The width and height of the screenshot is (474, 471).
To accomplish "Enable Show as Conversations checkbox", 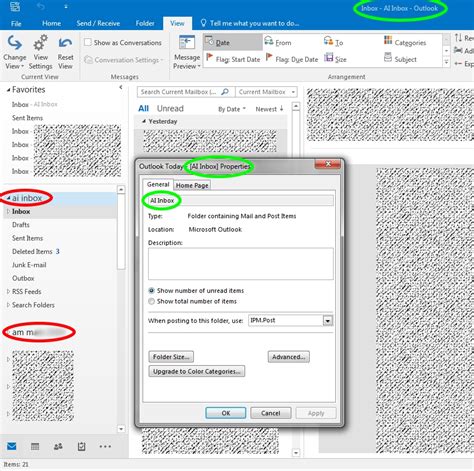I will [88, 42].
